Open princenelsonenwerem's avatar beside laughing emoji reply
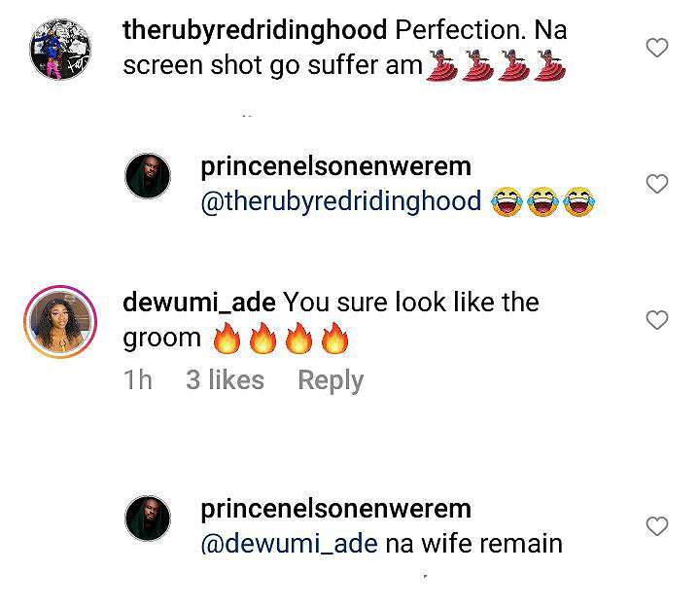700x608 pixels. pyautogui.click(x=149, y=176)
